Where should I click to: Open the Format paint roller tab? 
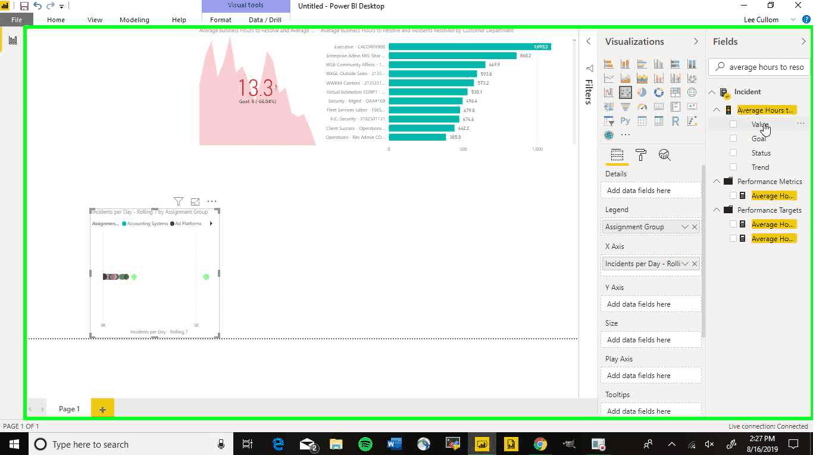tap(641, 155)
